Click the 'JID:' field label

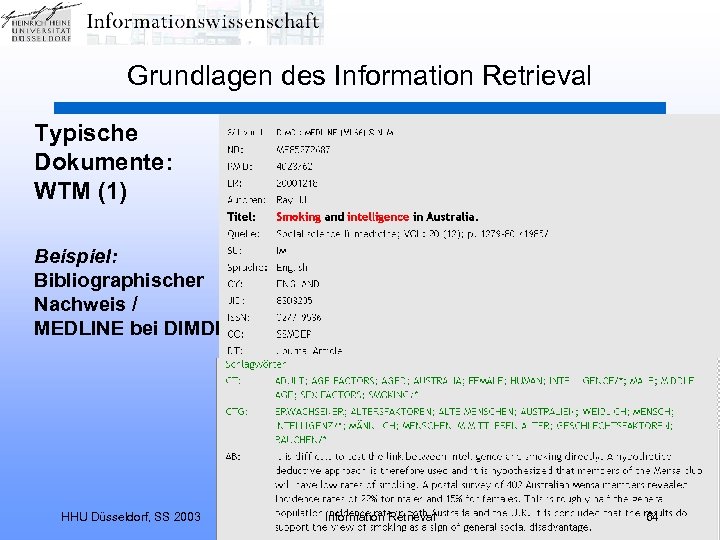pyautogui.click(x=236, y=301)
